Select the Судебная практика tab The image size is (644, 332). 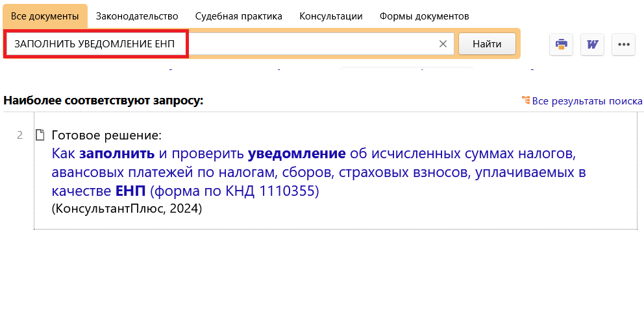(239, 16)
